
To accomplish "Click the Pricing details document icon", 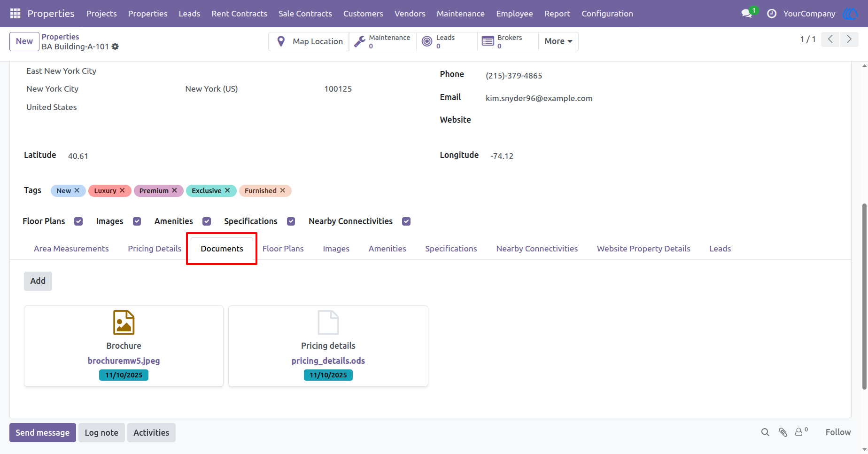I will tap(328, 322).
